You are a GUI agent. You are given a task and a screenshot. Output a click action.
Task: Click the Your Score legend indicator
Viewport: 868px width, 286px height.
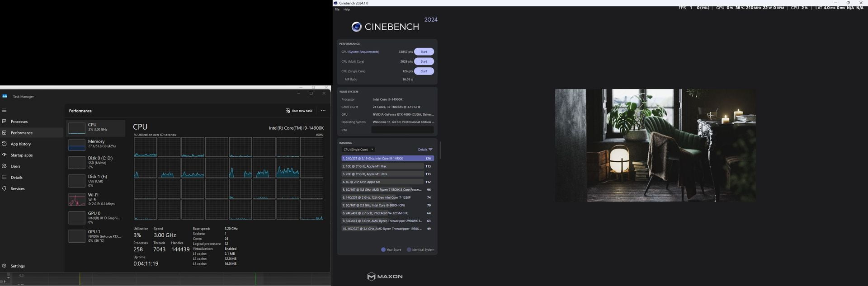pos(383,249)
